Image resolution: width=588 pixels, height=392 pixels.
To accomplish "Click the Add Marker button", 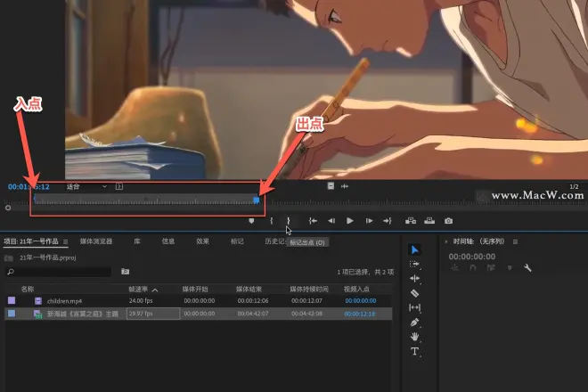I will pos(251,221).
